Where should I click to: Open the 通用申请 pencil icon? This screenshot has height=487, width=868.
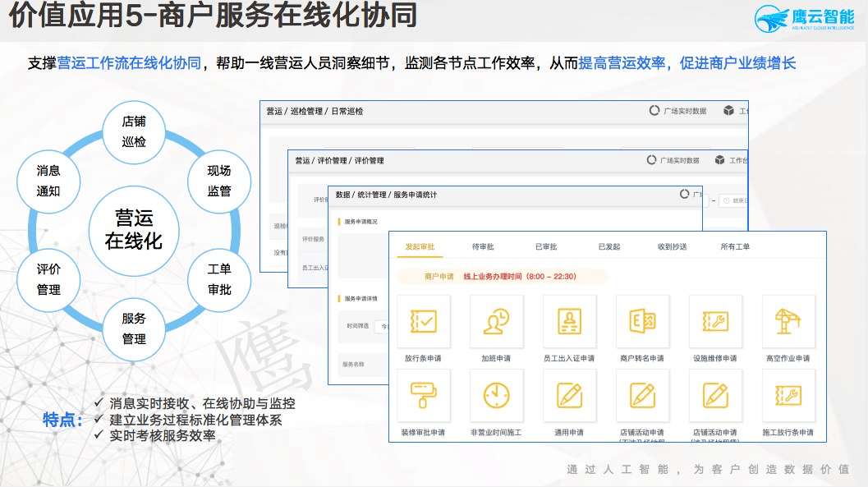pos(570,396)
